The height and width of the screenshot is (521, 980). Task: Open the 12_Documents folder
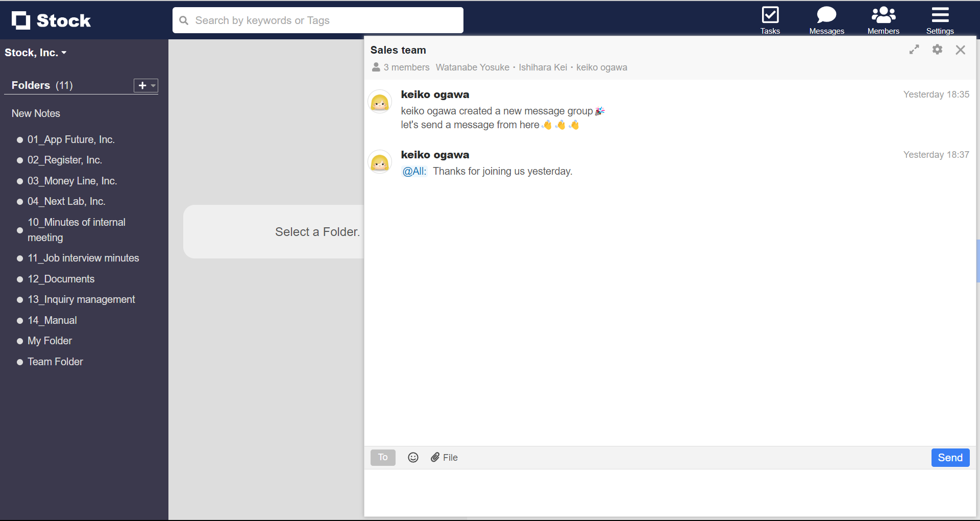(x=61, y=279)
